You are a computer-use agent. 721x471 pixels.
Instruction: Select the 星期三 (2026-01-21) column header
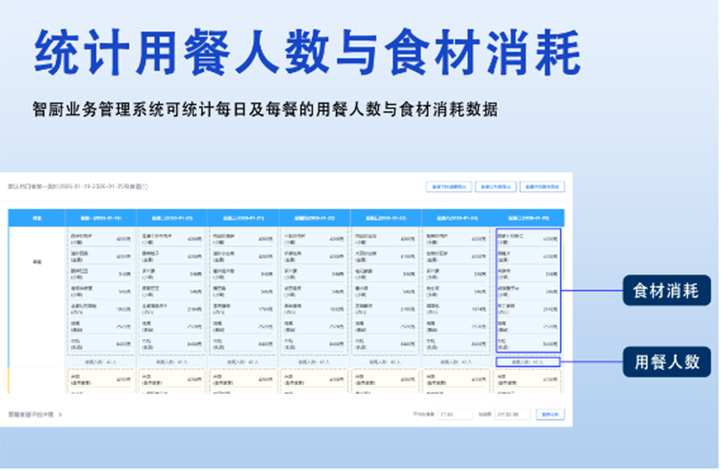click(x=243, y=218)
